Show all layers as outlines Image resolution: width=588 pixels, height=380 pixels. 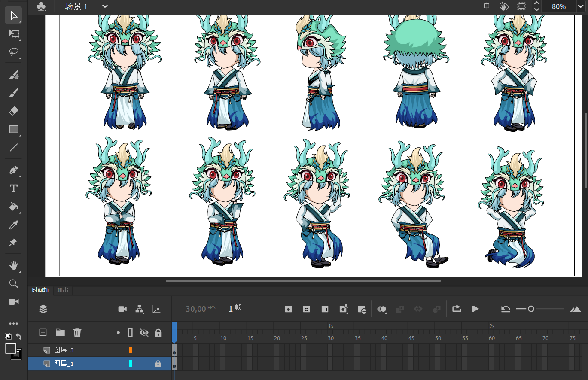(x=131, y=333)
